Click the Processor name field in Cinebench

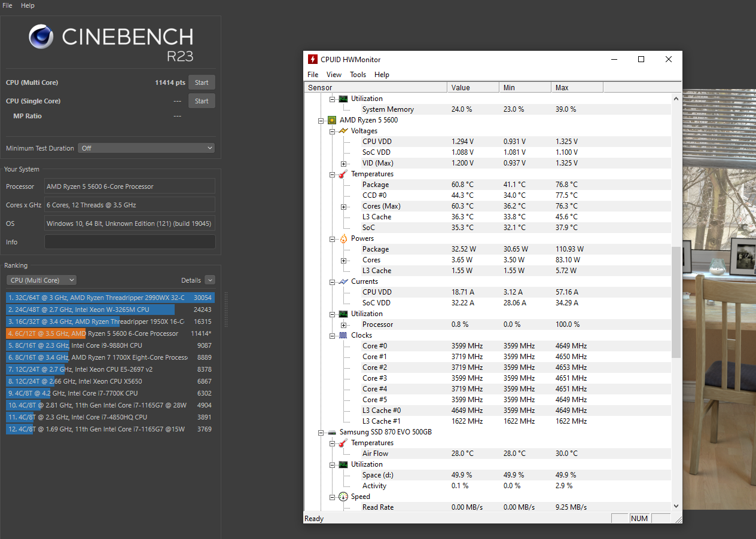click(x=130, y=186)
